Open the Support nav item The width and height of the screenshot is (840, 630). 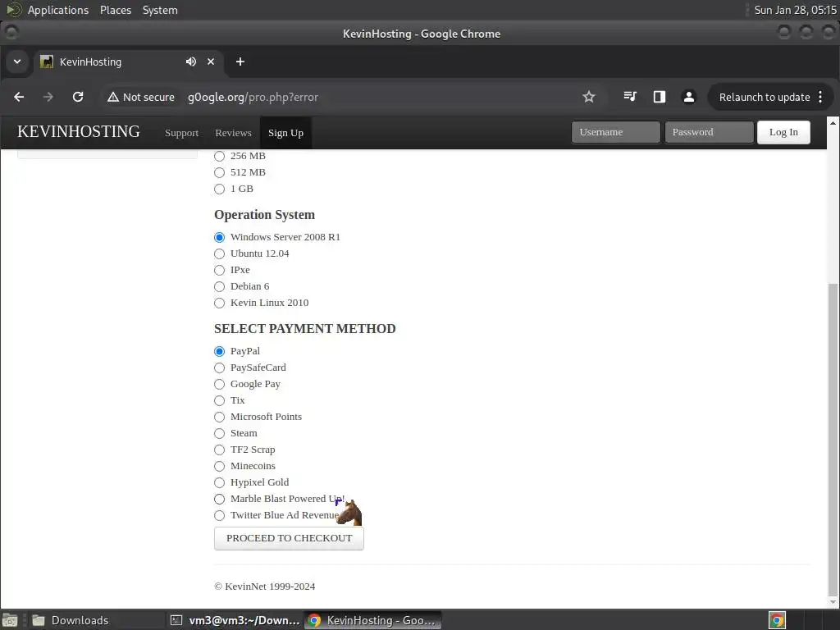click(x=181, y=133)
